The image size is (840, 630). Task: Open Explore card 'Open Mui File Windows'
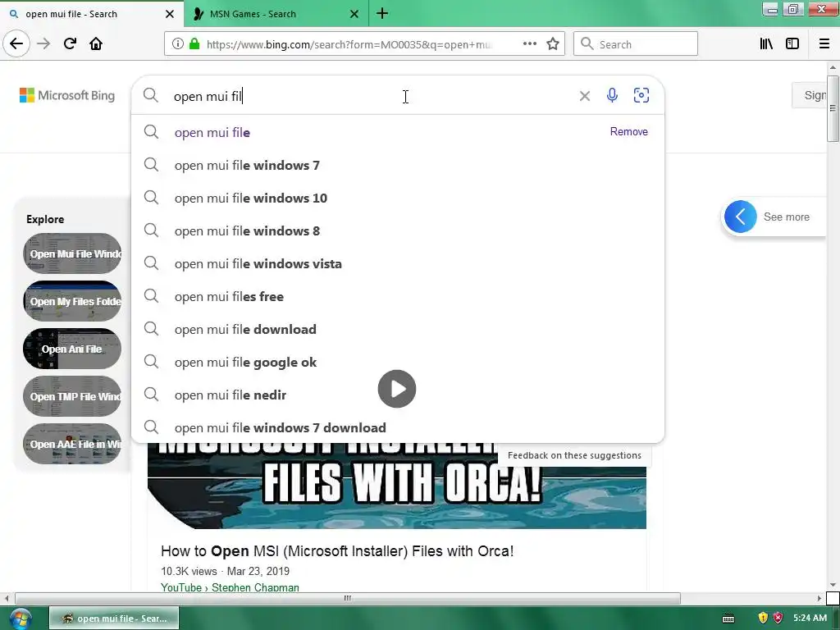tap(72, 253)
